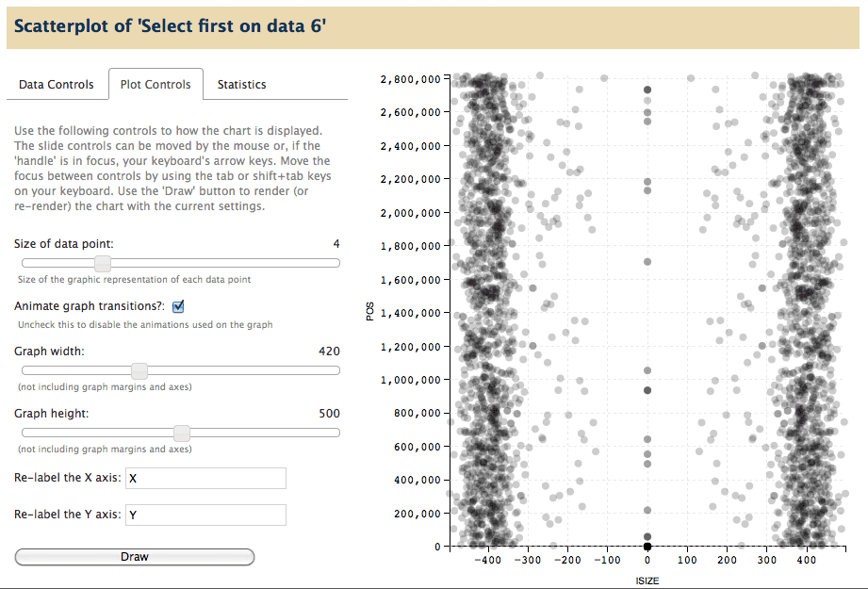
Task: Switch to the Data Controls tab
Action: click(57, 84)
